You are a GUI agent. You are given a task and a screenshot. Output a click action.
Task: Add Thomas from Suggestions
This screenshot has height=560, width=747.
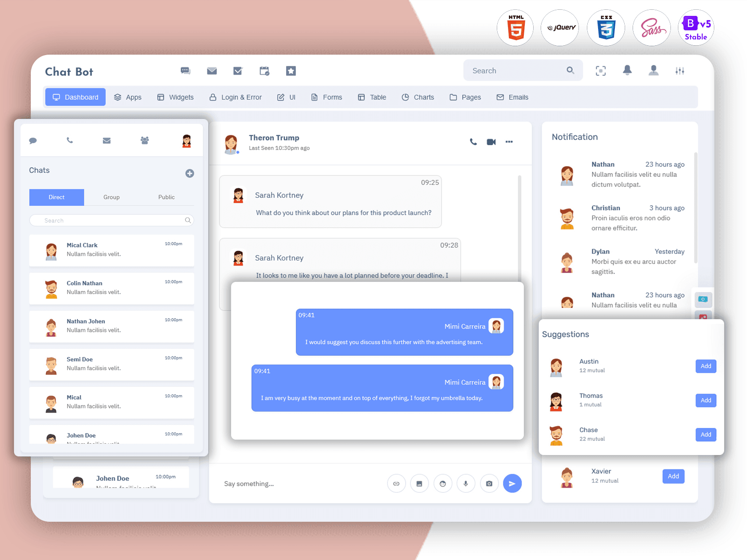pos(705,400)
